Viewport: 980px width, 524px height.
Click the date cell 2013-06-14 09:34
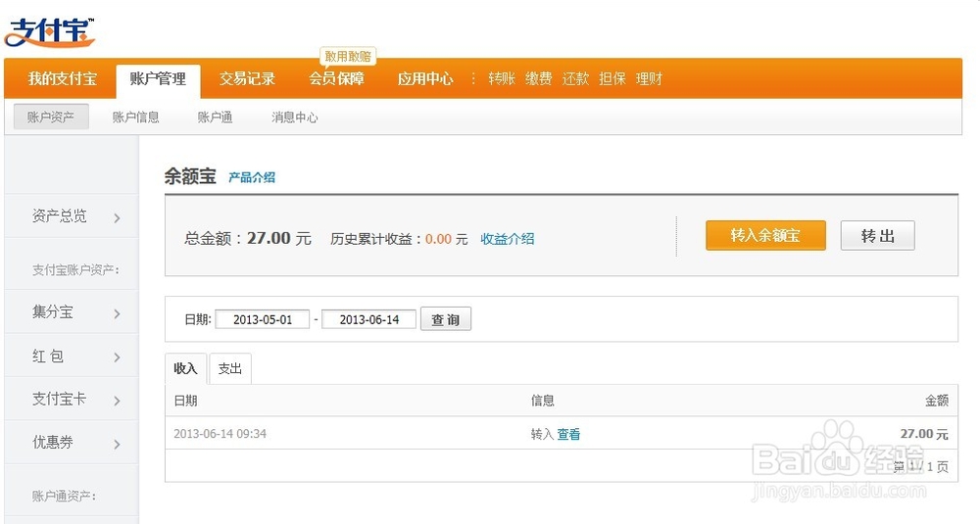(x=220, y=434)
